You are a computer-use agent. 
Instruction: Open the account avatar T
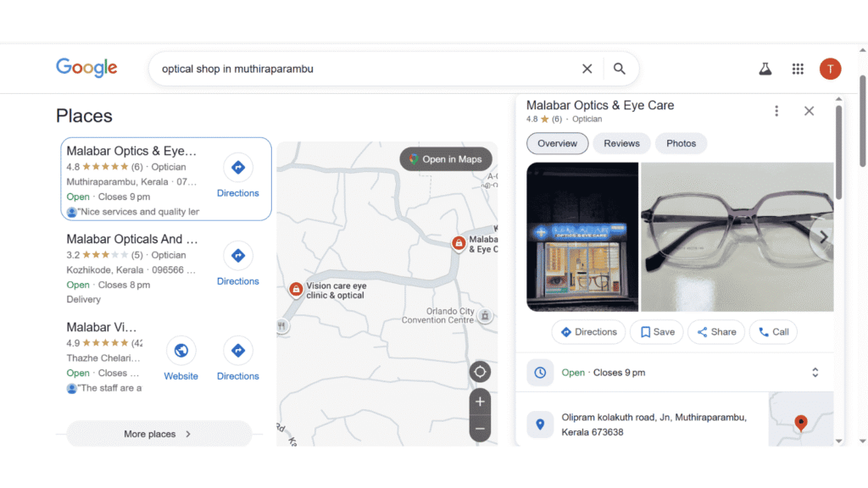830,69
